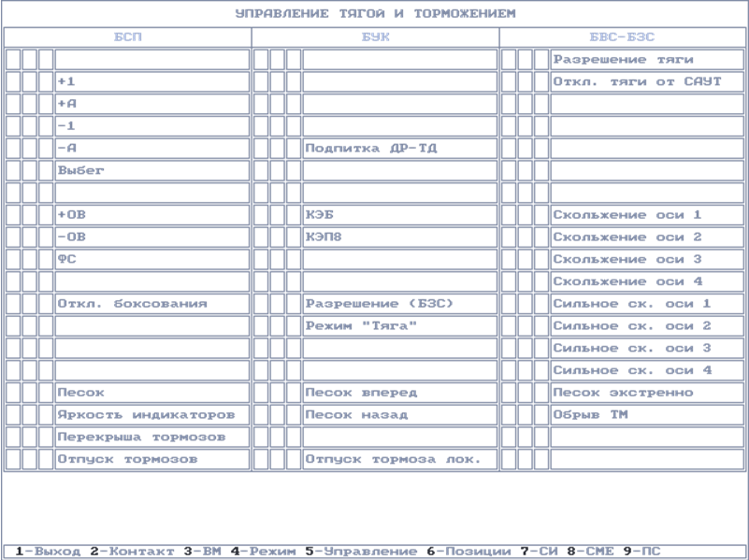Click the 'КЭБ' signal label
This screenshot has height=560, width=749.
(x=319, y=215)
